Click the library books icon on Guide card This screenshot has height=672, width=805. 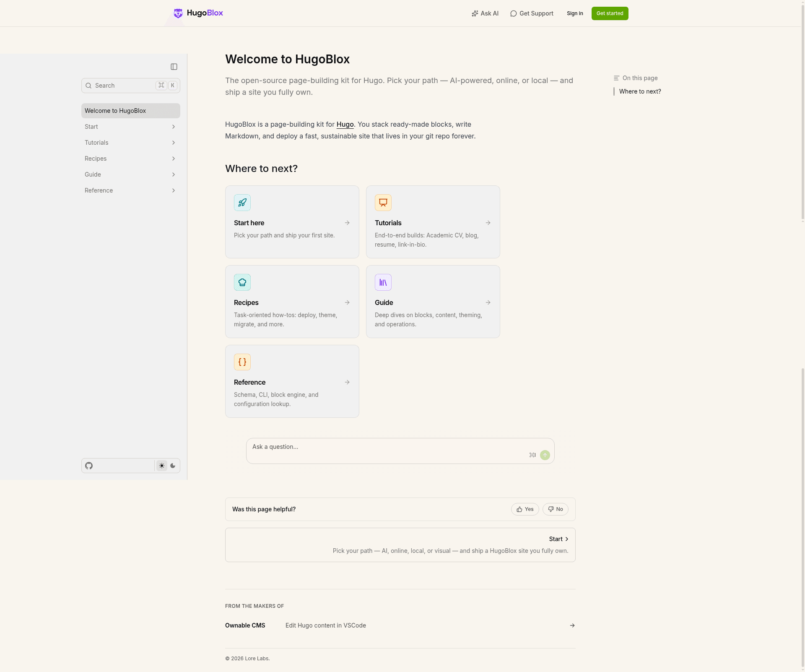coord(383,282)
